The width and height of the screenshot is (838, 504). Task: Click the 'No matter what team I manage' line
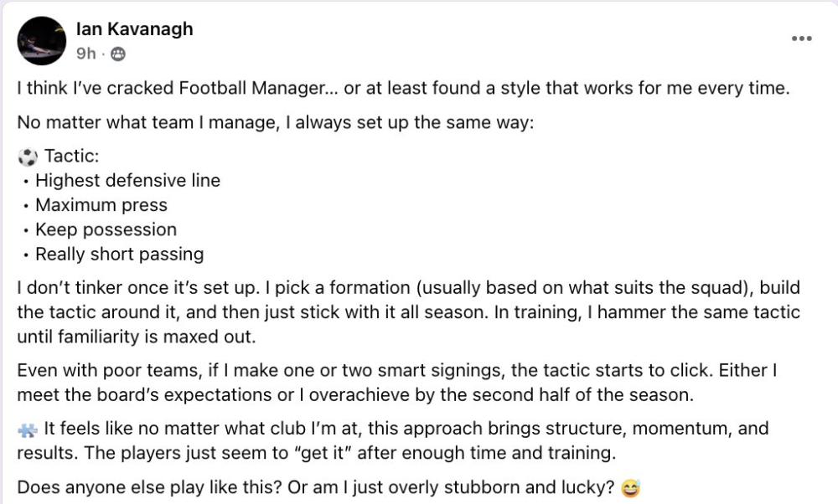[x=276, y=123]
